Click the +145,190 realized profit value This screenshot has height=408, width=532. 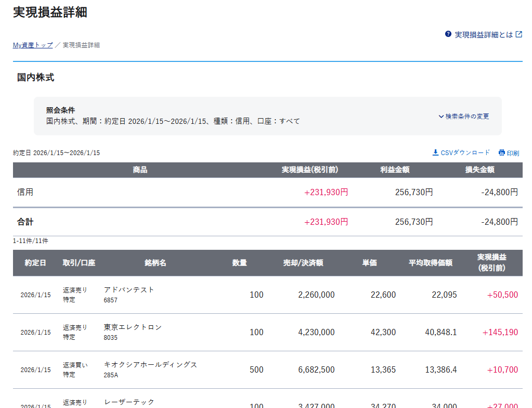click(500, 332)
